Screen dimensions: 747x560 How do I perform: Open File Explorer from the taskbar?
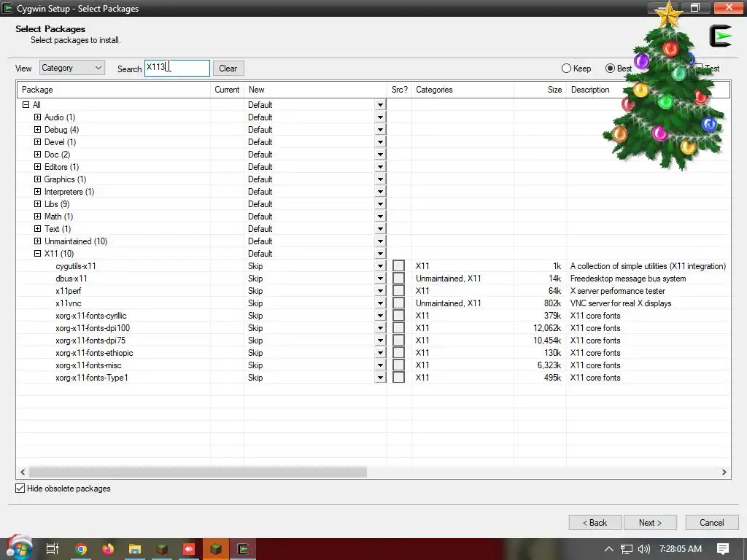[135, 549]
